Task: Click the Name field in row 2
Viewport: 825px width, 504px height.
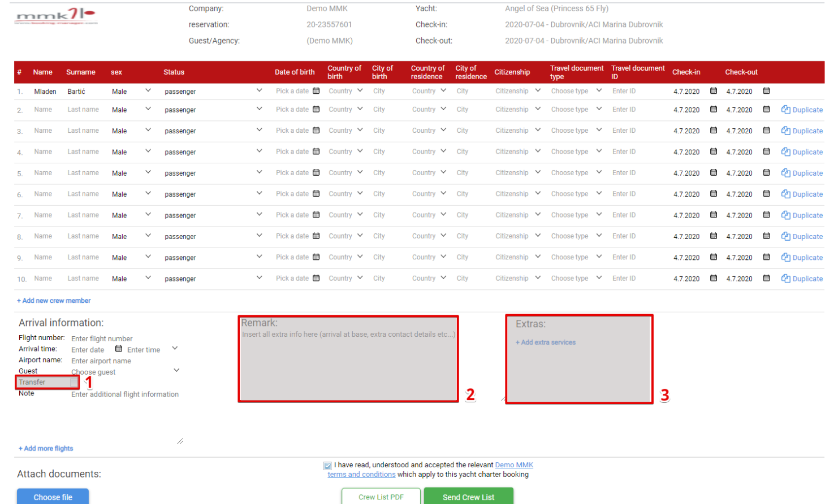Action: point(43,110)
